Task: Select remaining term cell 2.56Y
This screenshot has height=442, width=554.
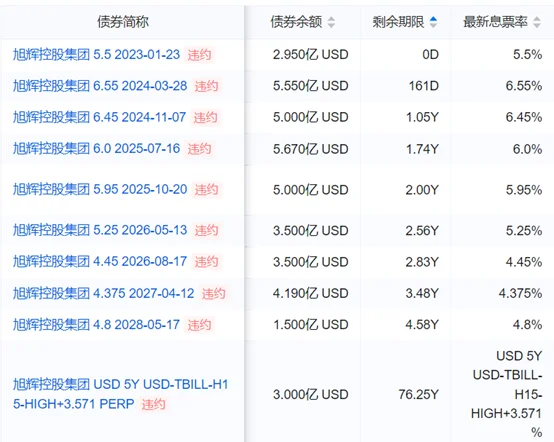Action: [x=422, y=230]
